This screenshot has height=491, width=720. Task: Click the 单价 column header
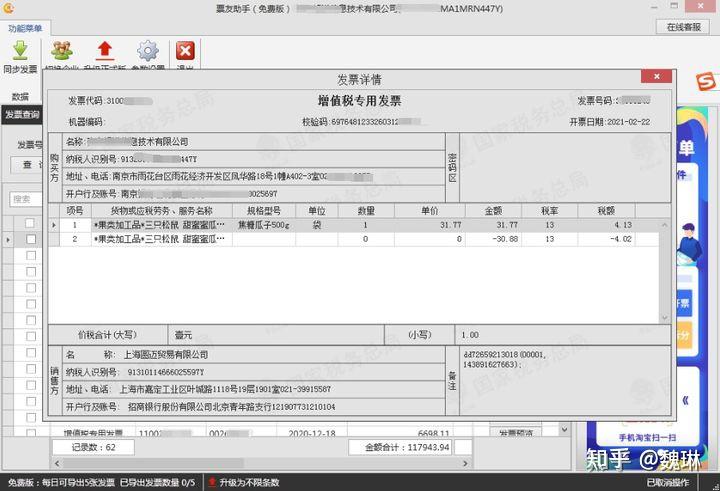click(x=429, y=211)
